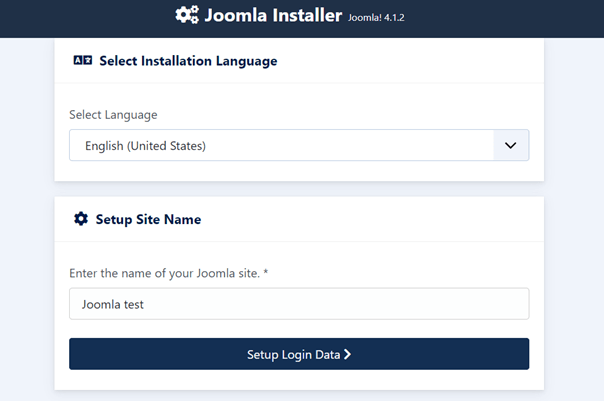Viewport: 604px width, 401px height.
Task: Click the "Select Language" field label
Action: pos(113,115)
